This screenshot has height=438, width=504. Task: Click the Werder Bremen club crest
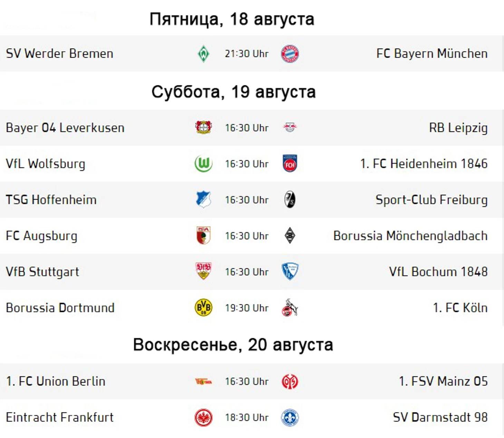pyautogui.click(x=203, y=54)
